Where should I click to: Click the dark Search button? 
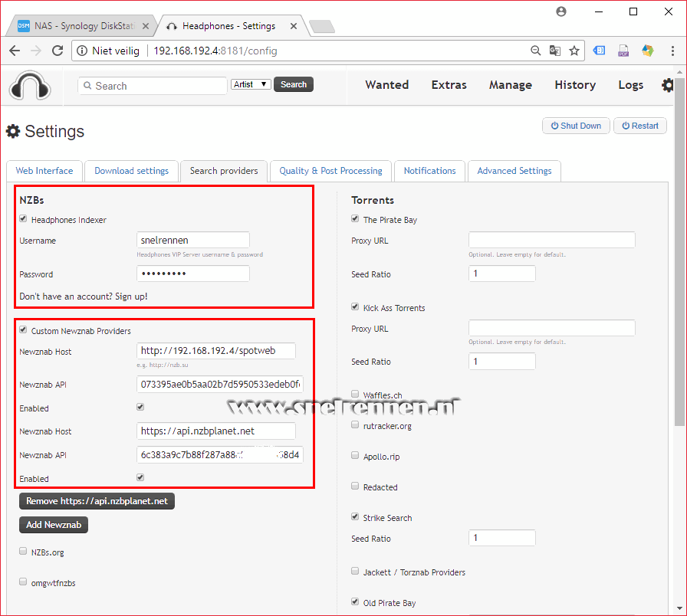tap(294, 84)
